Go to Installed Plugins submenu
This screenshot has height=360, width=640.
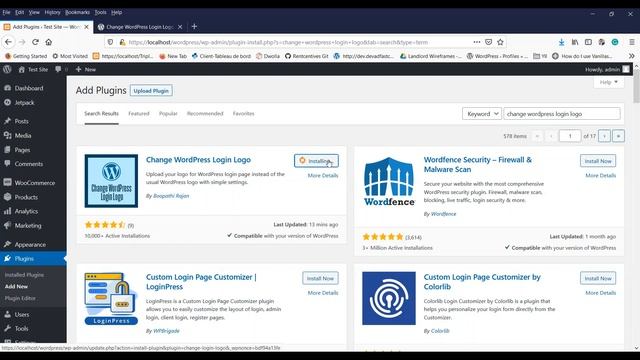tap(24, 275)
